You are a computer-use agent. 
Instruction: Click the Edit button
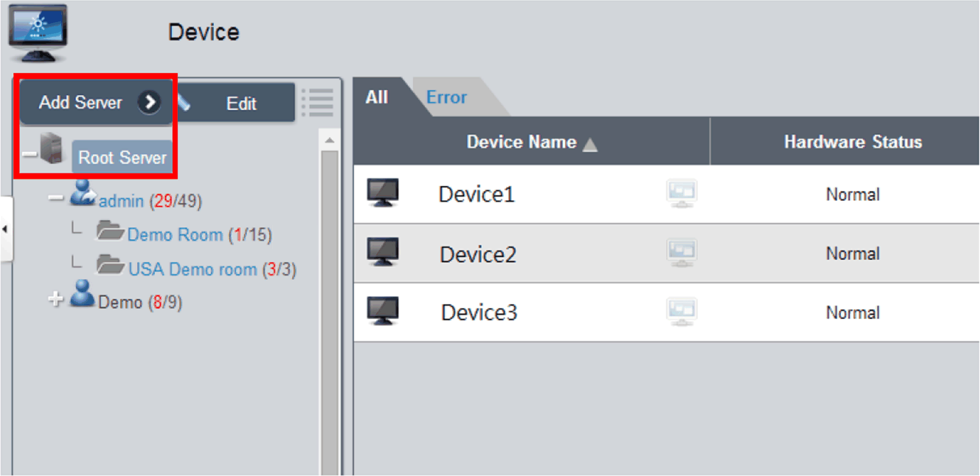coord(241,104)
